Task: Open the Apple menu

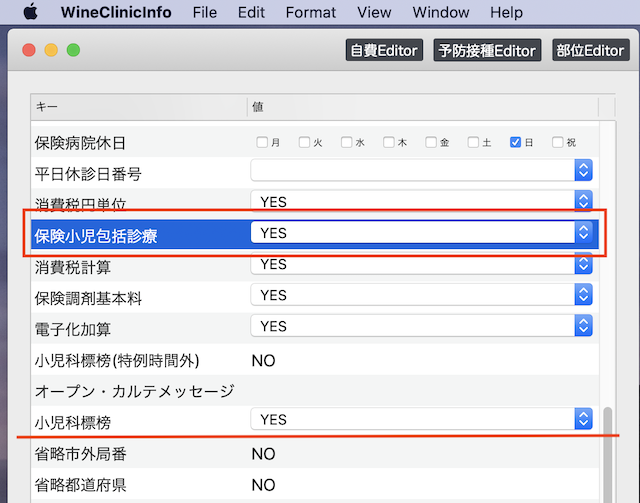Action: coord(29,13)
